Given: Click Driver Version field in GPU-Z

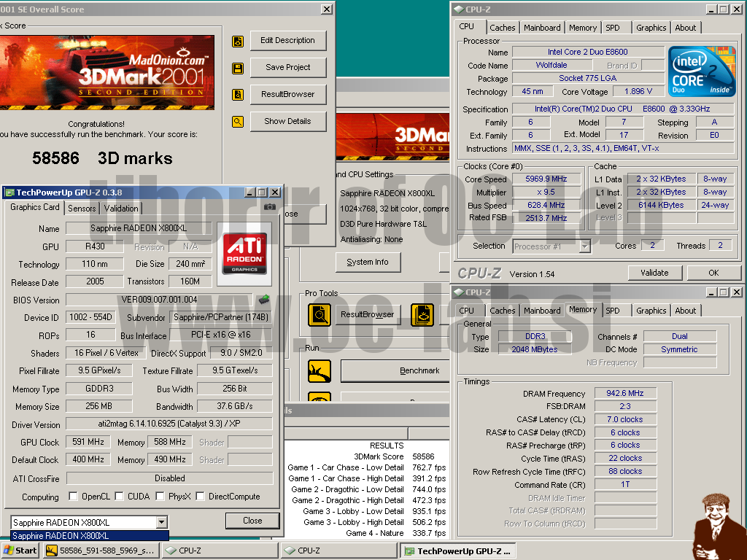Looking at the screenshot, I should coord(169,424).
